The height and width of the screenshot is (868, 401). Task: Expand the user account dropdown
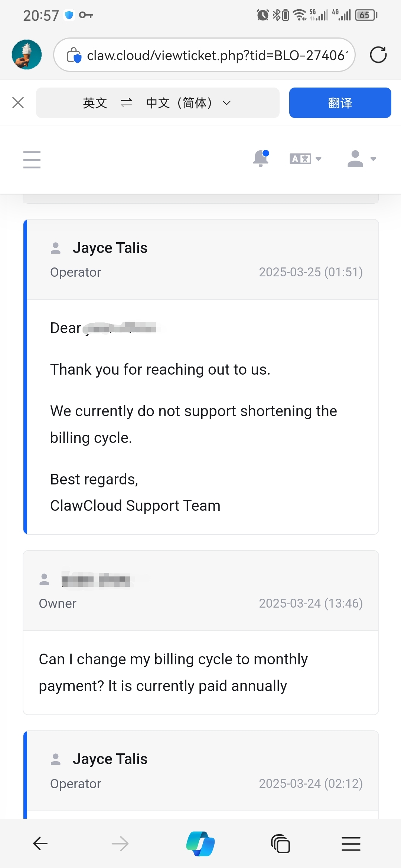(x=361, y=159)
